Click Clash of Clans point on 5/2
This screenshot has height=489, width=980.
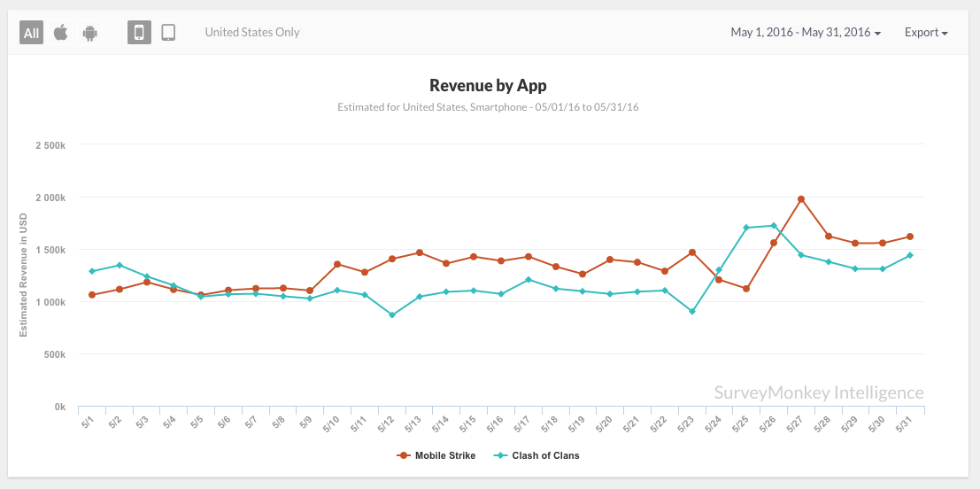(x=120, y=265)
